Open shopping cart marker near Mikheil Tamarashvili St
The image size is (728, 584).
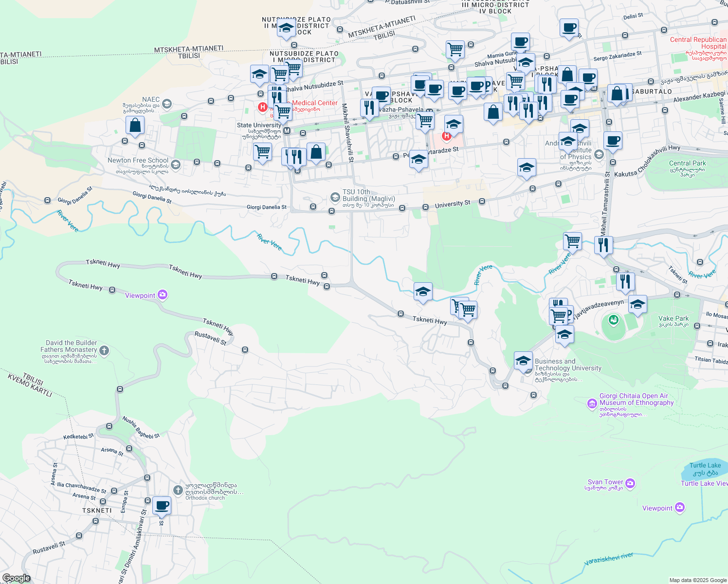pos(573,241)
